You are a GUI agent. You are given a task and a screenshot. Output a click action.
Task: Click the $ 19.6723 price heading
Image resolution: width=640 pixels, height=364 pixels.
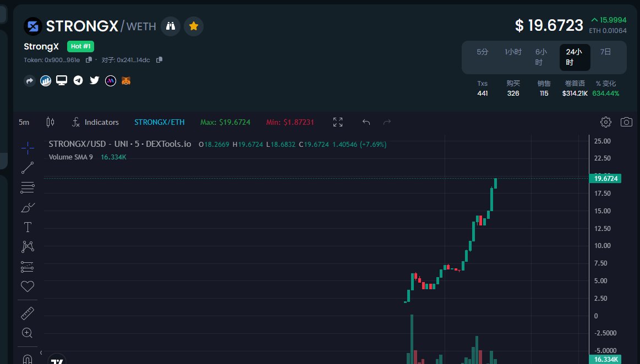(549, 26)
